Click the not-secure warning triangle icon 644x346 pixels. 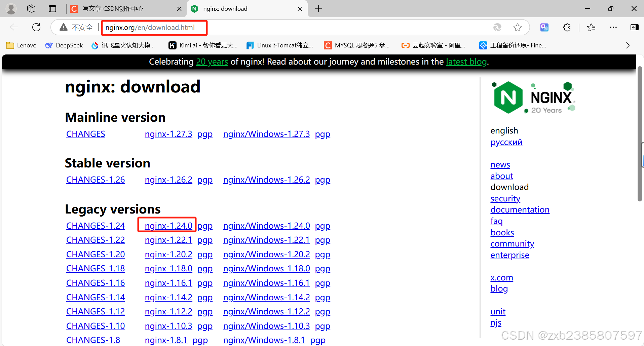[63, 27]
